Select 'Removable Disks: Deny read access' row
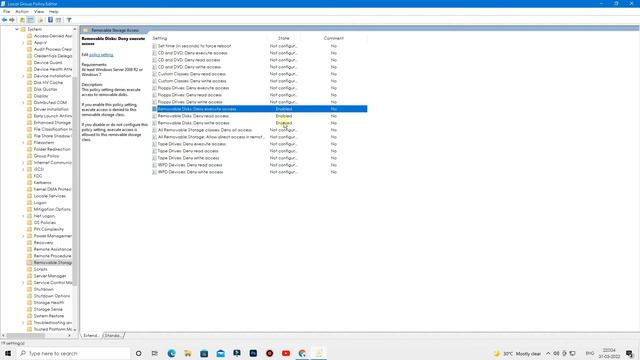 pos(259,116)
